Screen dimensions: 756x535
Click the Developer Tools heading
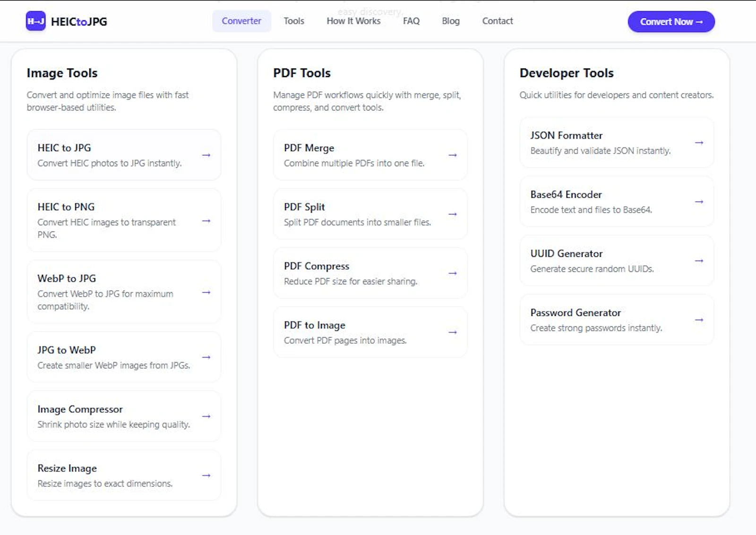coord(567,73)
